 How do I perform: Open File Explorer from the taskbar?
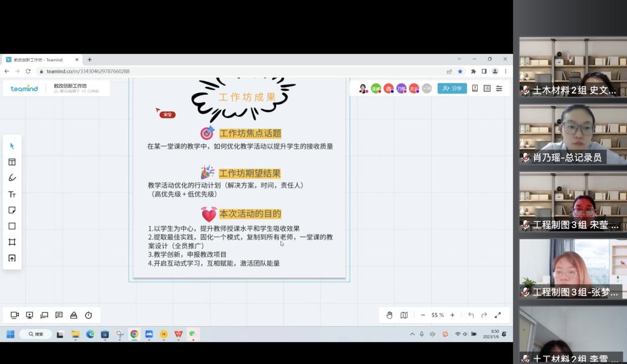click(x=75, y=334)
